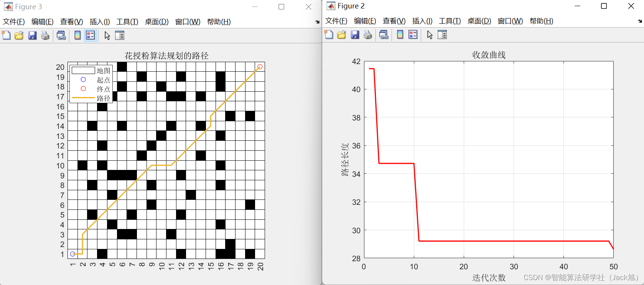Open 查看(V) menu in Figure 3

coord(71,22)
